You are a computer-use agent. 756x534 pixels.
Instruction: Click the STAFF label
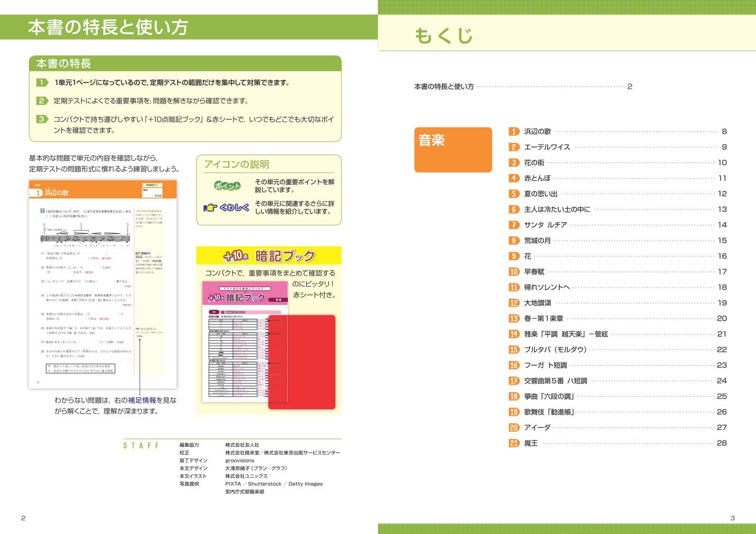point(141,446)
